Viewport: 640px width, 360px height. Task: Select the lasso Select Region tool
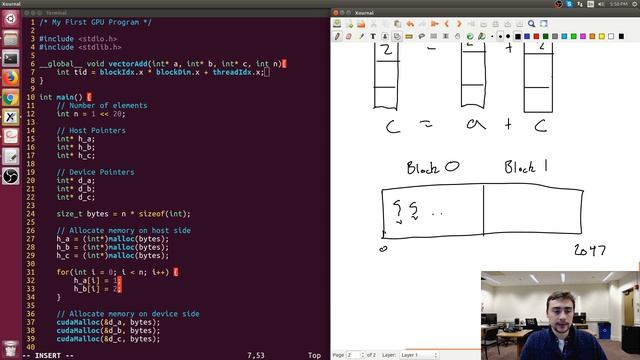(422, 36)
